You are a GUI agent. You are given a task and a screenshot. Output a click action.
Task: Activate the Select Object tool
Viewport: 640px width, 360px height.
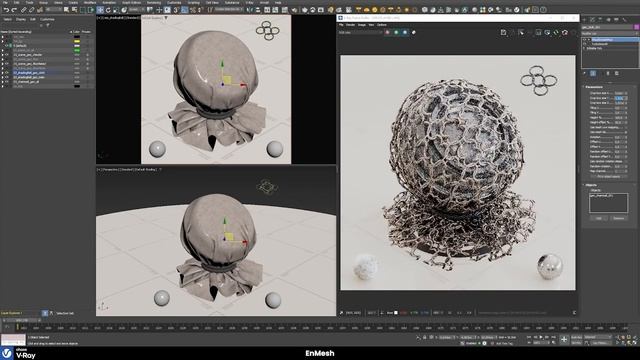click(66, 10)
